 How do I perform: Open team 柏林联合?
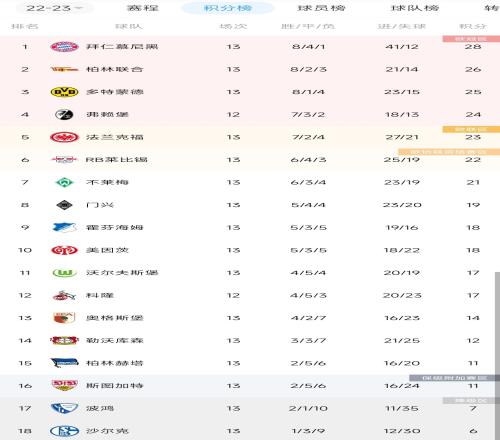[x=115, y=69]
